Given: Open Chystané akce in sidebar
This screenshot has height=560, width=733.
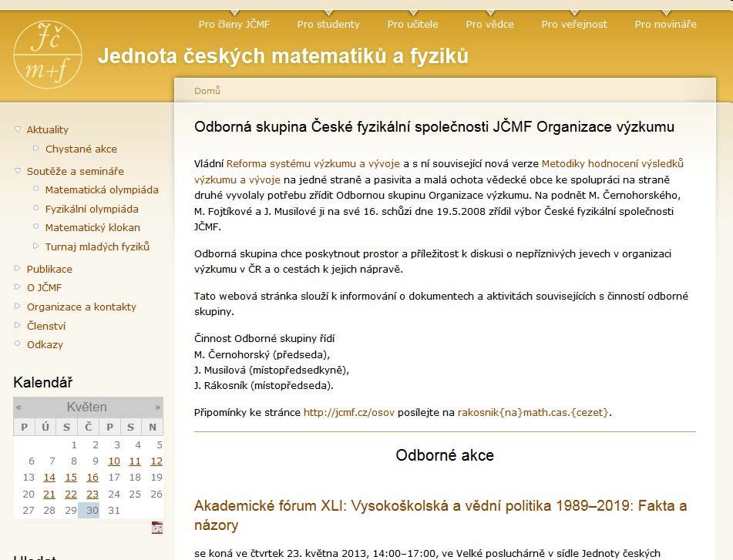Looking at the screenshot, I should coord(82,149).
